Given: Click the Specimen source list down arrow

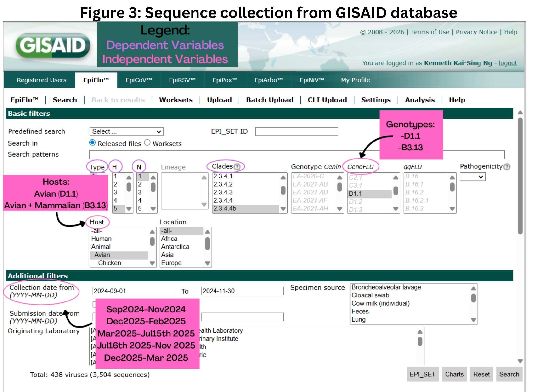Looking at the screenshot, I should 473,320.
